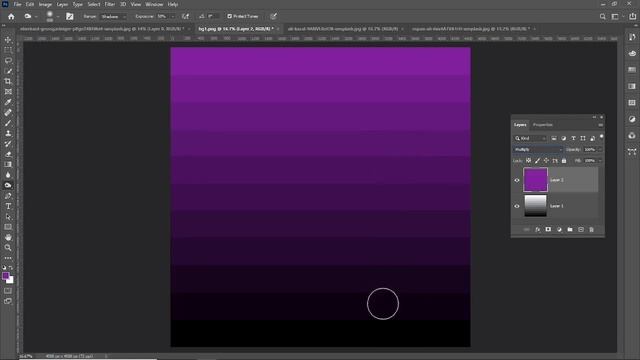Switch to the Properties tab
The image size is (640, 360).
coord(542,125)
